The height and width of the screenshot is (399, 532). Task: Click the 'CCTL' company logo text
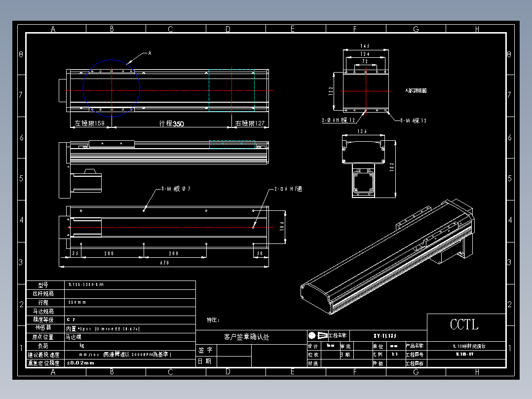pos(464,324)
